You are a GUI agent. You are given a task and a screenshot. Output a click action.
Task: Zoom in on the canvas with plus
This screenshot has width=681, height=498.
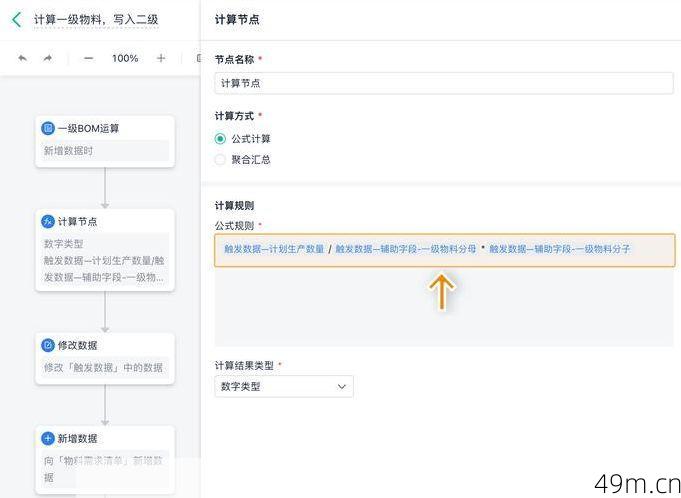[161, 58]
